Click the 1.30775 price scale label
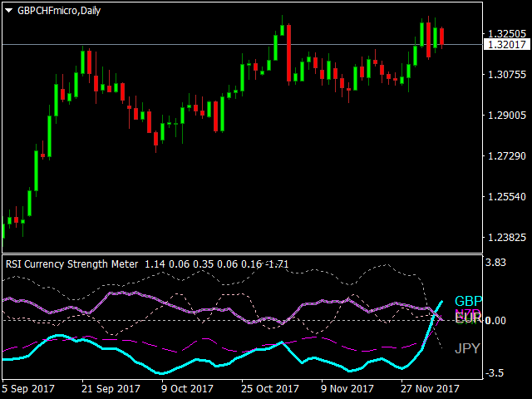This screenshot has width=532, height=399. (506, 75)
